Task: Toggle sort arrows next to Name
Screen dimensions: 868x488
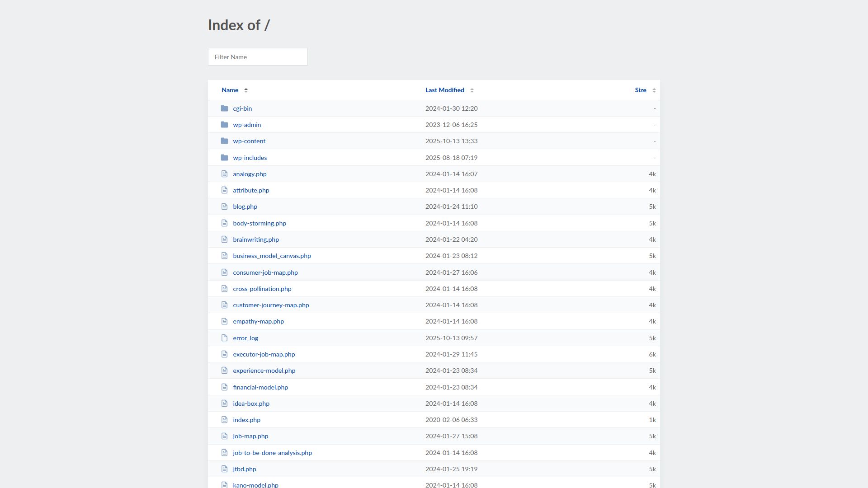Action: click(x=246, y=90)
